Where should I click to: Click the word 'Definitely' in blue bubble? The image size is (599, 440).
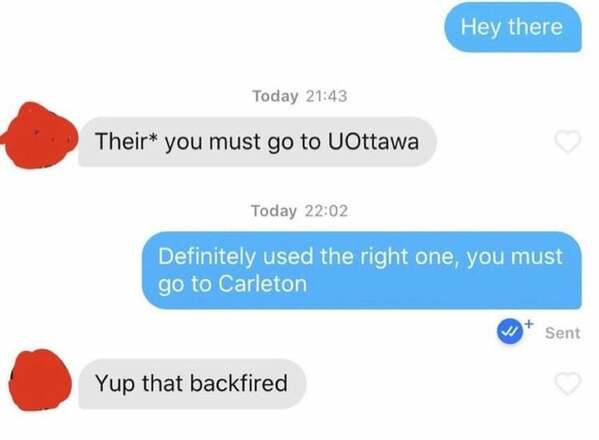click(x=207, y=256)
